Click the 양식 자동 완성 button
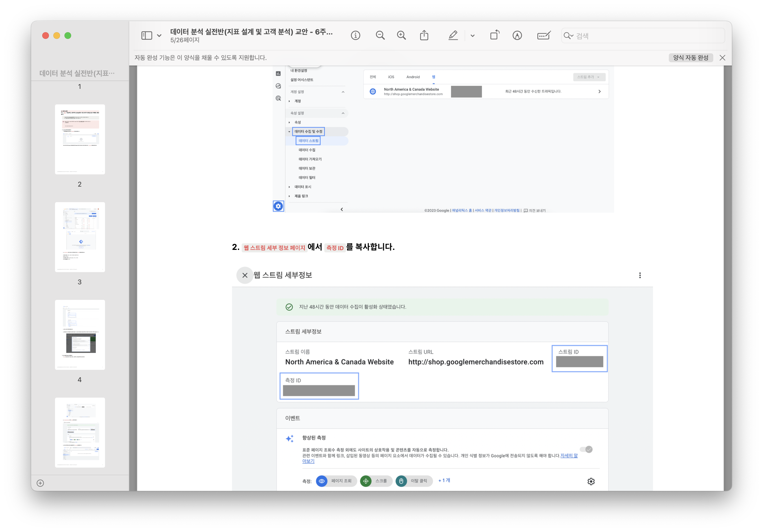763x532 pixels. pyautogui.click(x=690, y=58)
